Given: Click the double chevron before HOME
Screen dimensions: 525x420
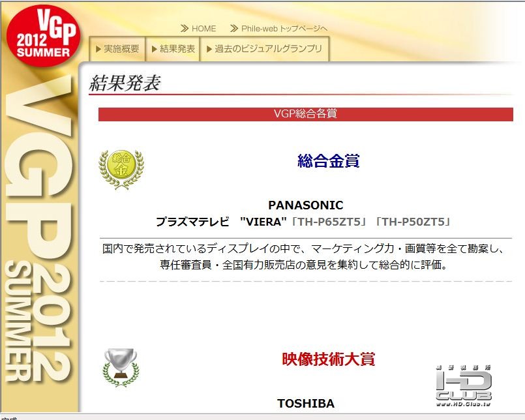Looking at the screenshot, I should 185,29.
